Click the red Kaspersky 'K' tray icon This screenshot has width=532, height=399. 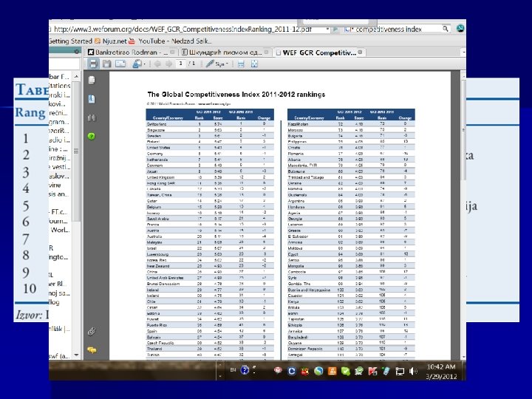[372, 371]
